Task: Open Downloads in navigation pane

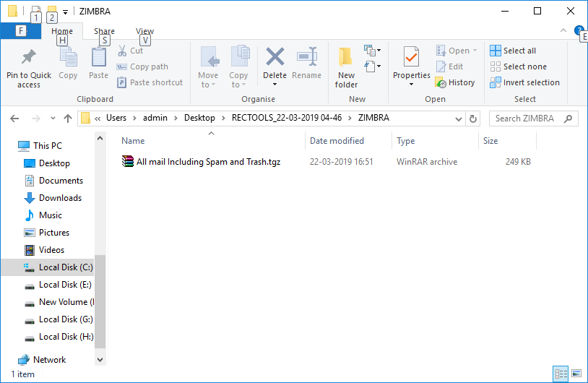Action: pyautogui.click(x=60, y=198)
